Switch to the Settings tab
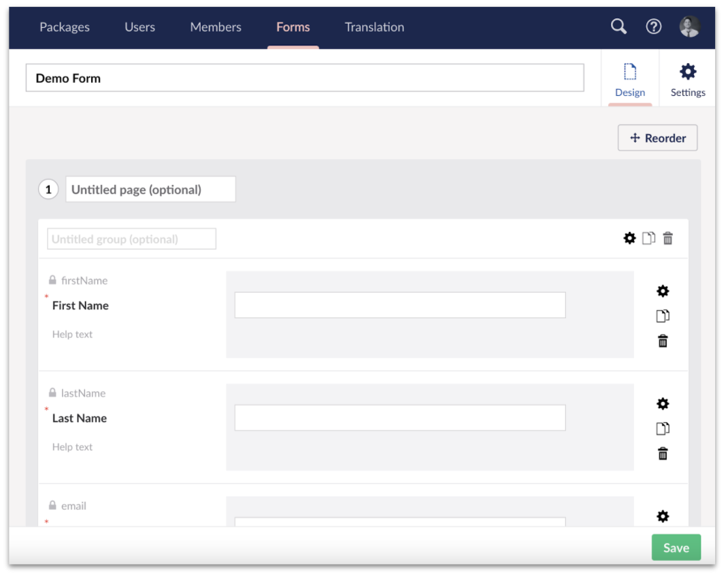 pyautogui.click(x=687, y=79)
